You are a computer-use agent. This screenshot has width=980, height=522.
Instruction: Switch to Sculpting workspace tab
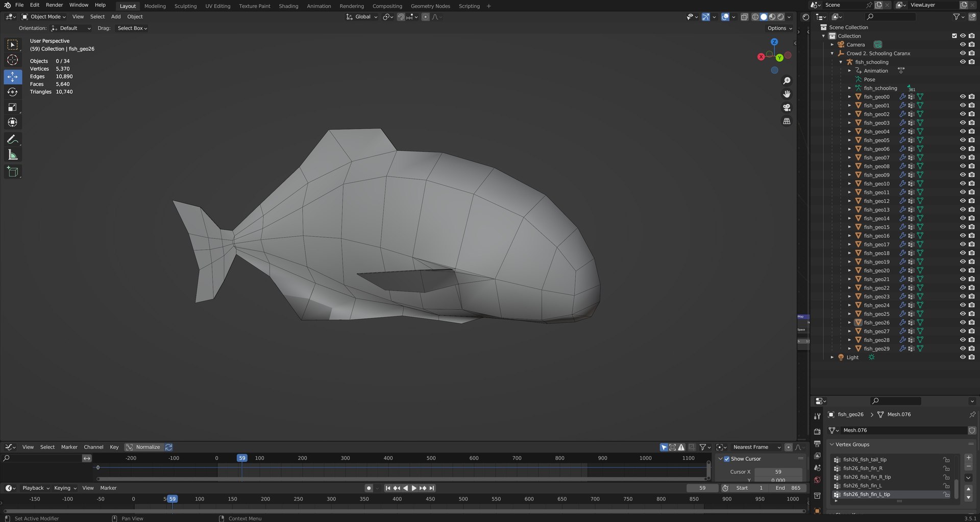pos(185,6)
